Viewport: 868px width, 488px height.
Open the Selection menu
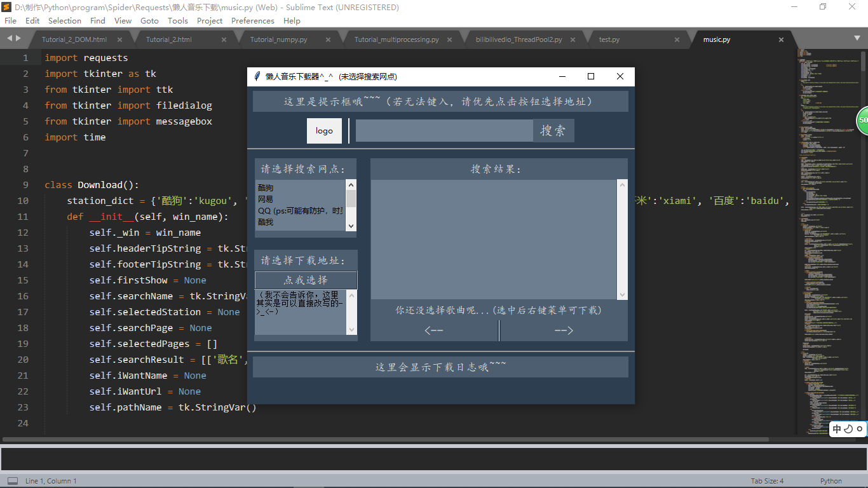pyautogui.click(x=65, y=20)
